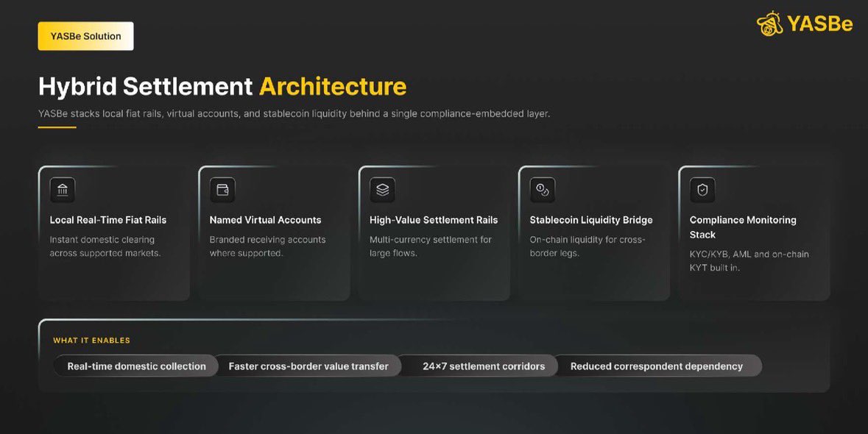This screenshot has width=868, height=434.
Task: Click text 'On-chain liquidity for cross-border legs.'
Action: [588, 246]
